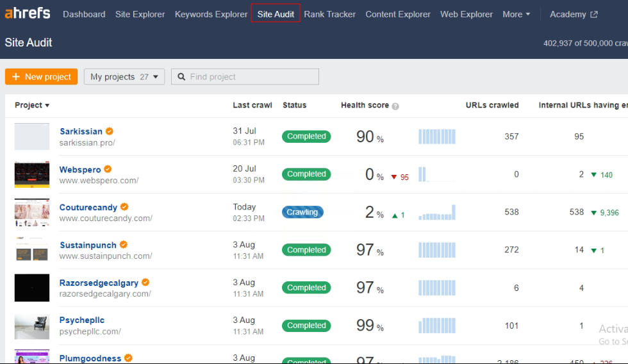This screenshot has width=628, height=364.
Task: Click the Psychepllc chair thumbnail
Action: 32,326
